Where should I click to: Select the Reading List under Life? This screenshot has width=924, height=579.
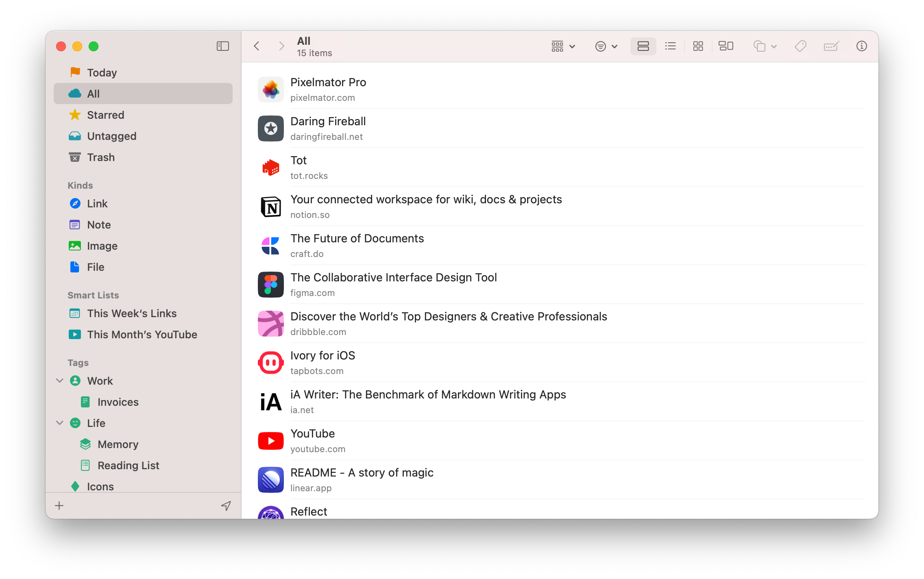point(128,465)
